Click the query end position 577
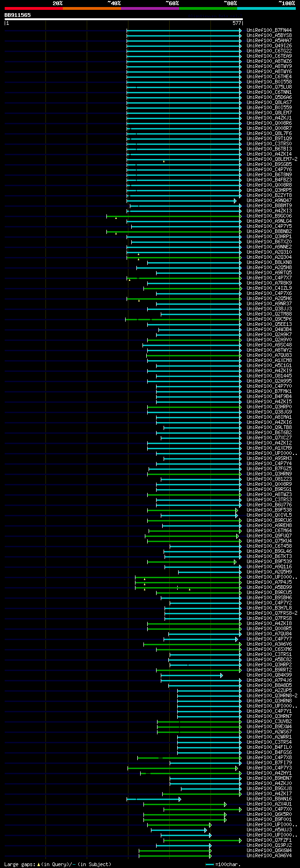The image size is (300, 868). pos(236,23)
